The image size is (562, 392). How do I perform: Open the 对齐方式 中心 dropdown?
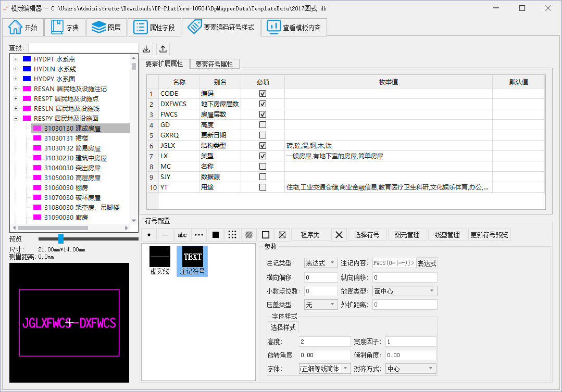pyautogui.click(x=411, y=369)
